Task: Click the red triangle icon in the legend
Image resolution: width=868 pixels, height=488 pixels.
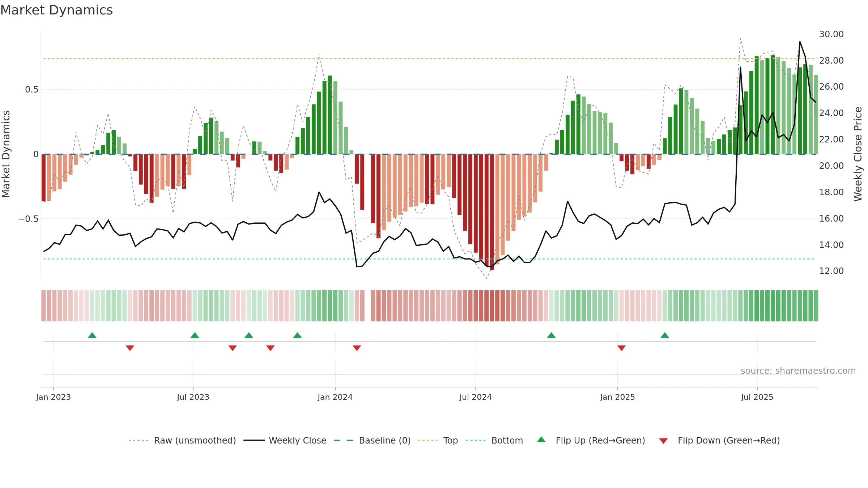Action: pos(663,441)
